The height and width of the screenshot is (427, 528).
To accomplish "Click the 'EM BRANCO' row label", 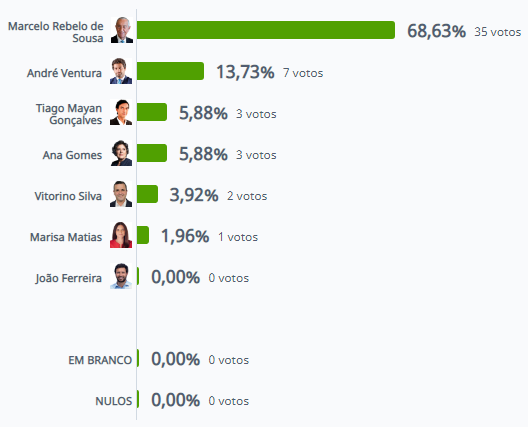I will click(100, 360).
